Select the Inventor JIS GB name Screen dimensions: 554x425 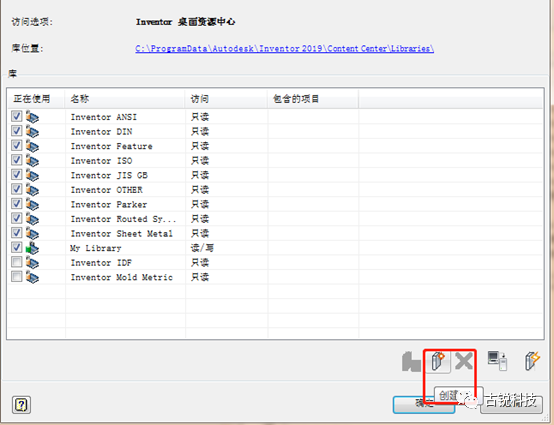coord(109,175)
